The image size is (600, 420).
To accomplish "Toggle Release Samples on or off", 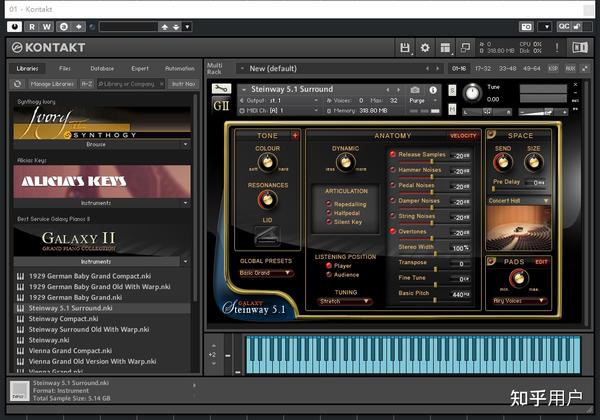I will tap(393, 155).
